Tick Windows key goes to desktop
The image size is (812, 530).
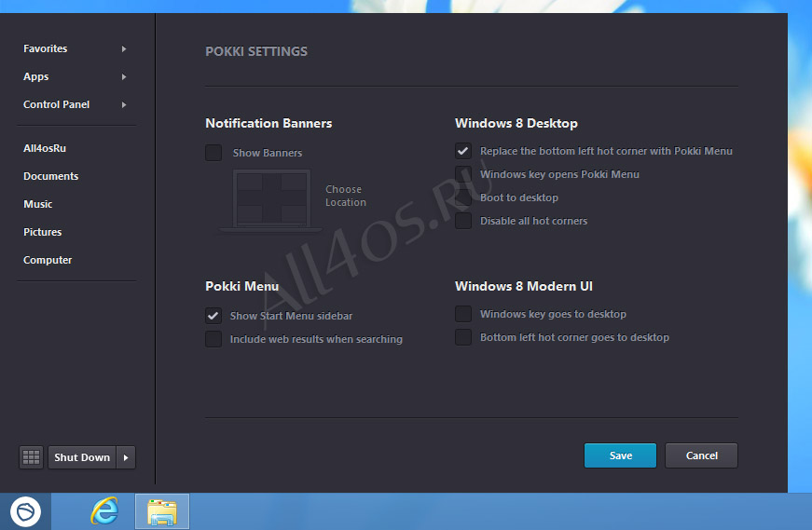[463, 314]
